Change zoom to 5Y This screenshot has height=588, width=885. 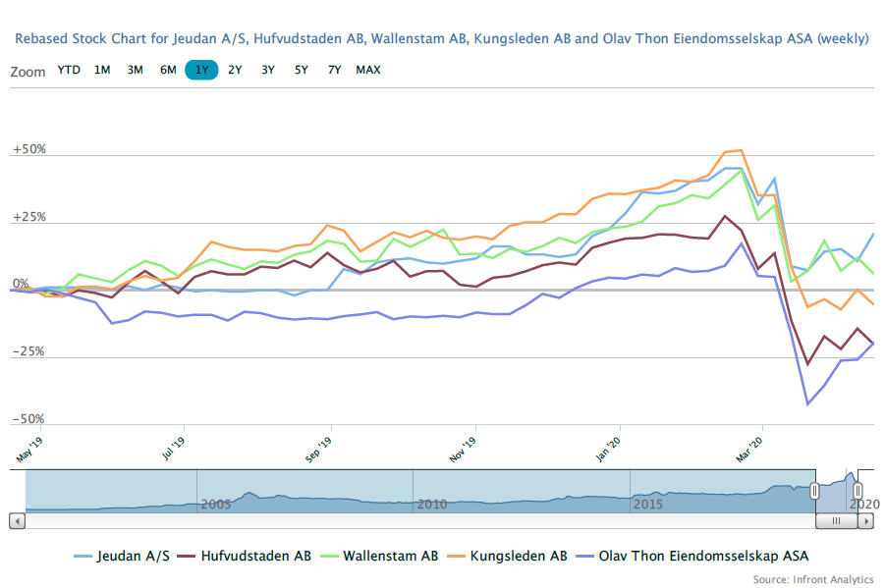[302, 70]
